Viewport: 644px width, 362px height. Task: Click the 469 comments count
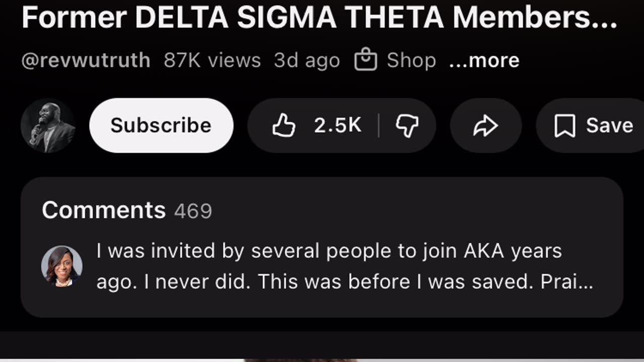coord(193,211)
